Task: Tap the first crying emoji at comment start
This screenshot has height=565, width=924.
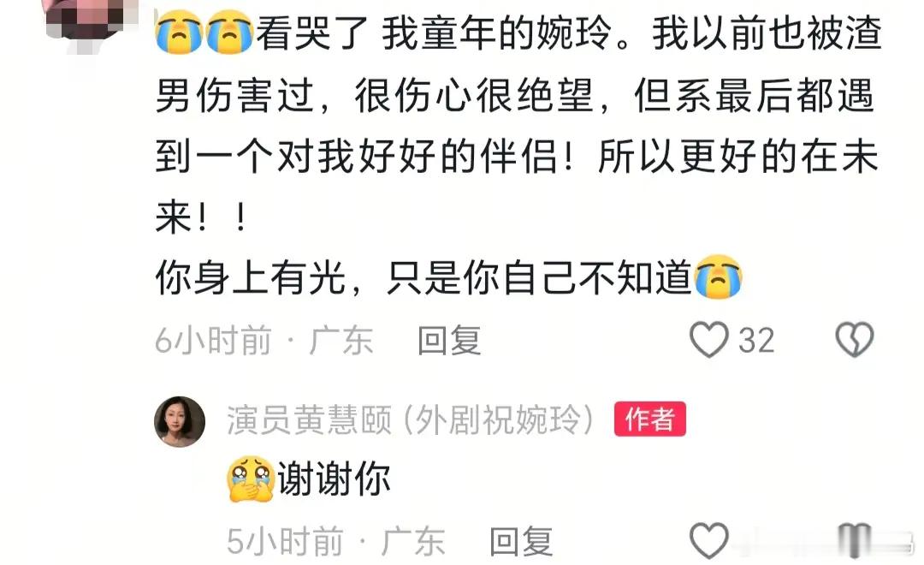Action: (x=179, y=33)
